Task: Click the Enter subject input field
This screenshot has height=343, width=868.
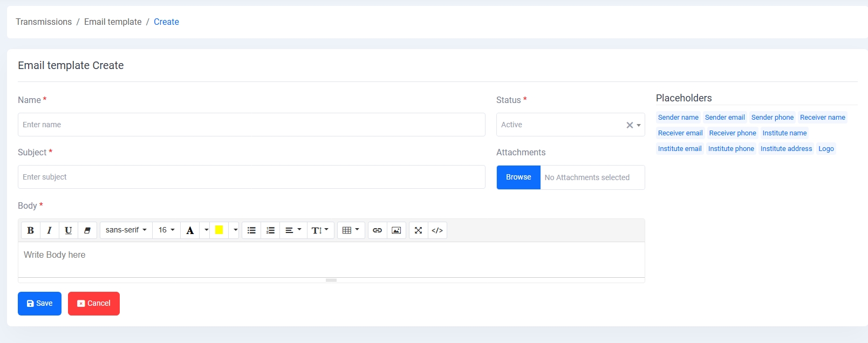Action: (x=251, y=177)
